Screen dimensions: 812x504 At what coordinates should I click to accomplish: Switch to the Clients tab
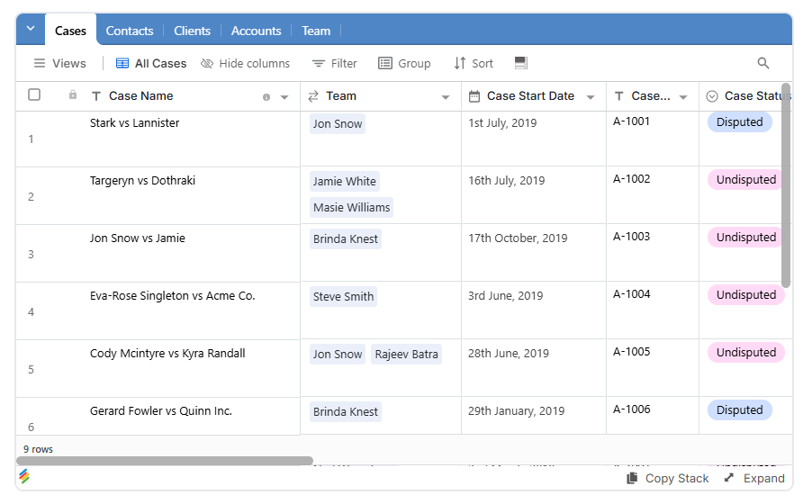point(192,31)
